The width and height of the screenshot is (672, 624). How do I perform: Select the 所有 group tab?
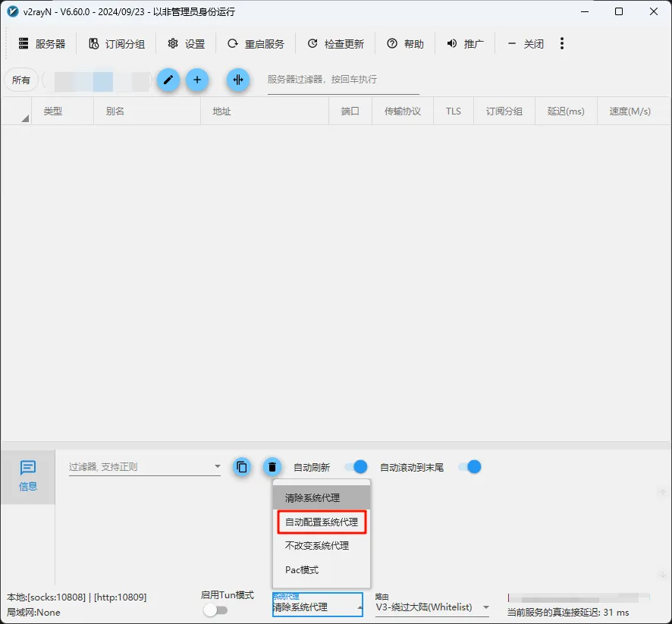(21, 80)
